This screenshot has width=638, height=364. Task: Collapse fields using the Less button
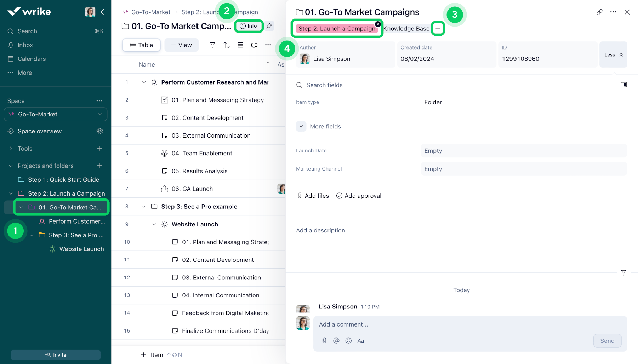point(613,54)
